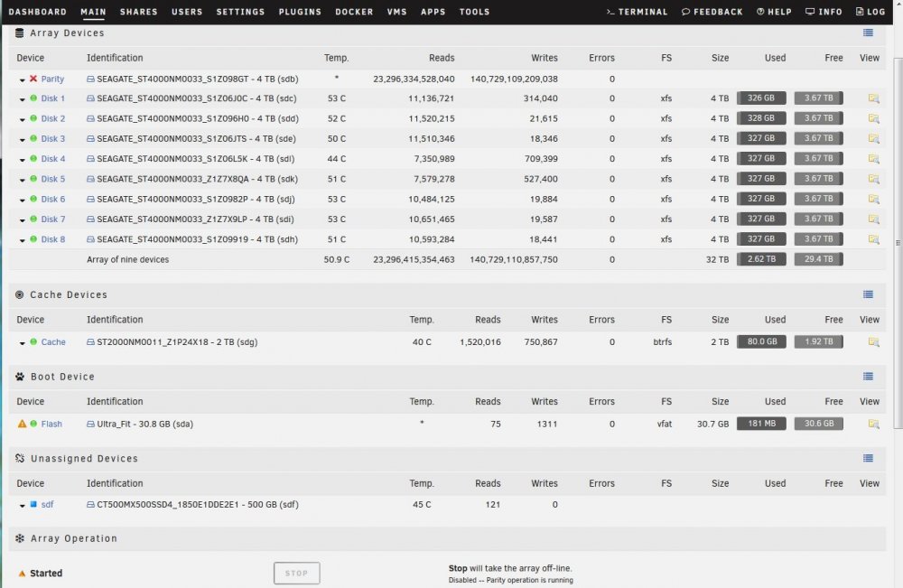The width and height of the screenshot is (903, 588).
Task: Click the red X Parity status icon
Action: click(33, 79)
